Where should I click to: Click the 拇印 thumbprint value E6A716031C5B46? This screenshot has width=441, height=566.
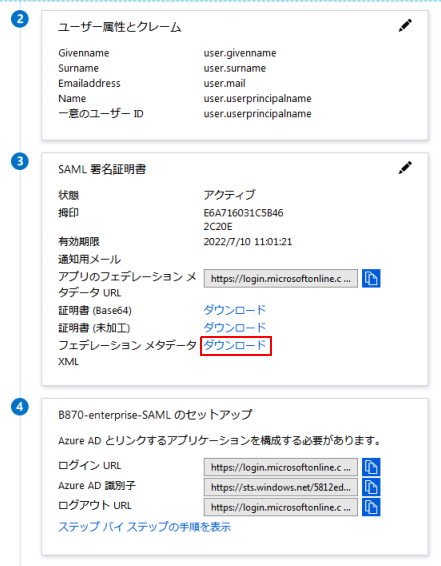coord(243,213)
